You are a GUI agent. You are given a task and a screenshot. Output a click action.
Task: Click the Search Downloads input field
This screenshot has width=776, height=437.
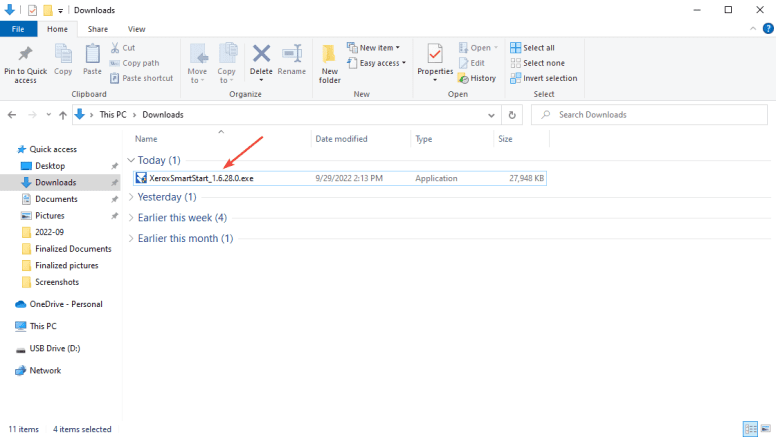tap(650, 115)
